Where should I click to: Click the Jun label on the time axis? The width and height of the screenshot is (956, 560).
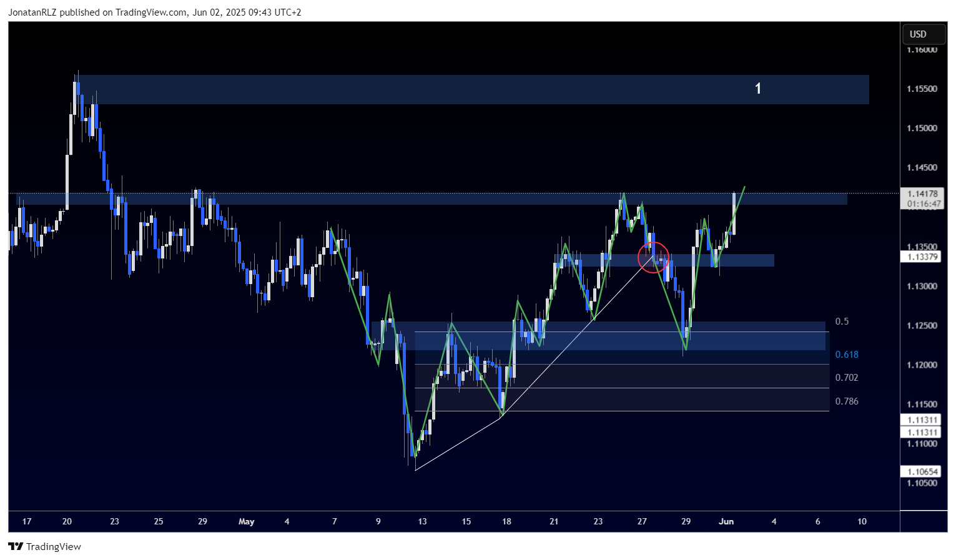[x=726, y=521]
